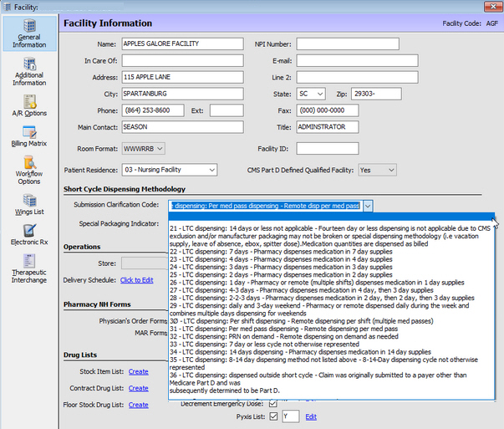The height and width of the screenshot is (429, 504).
Task: Open A/R Options section
Action: (x=29, y=105)
